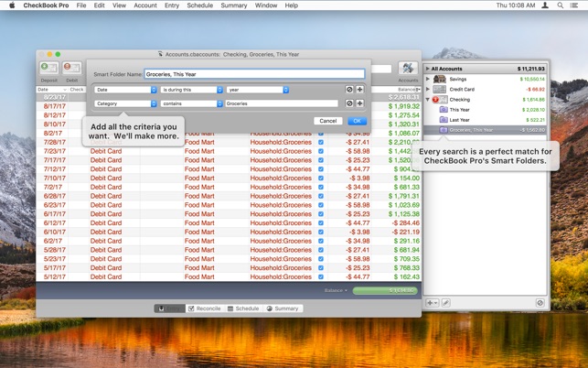The image size is (588, 368).
Task: Collapse the Checking account tree
Action: coord(428,100)
